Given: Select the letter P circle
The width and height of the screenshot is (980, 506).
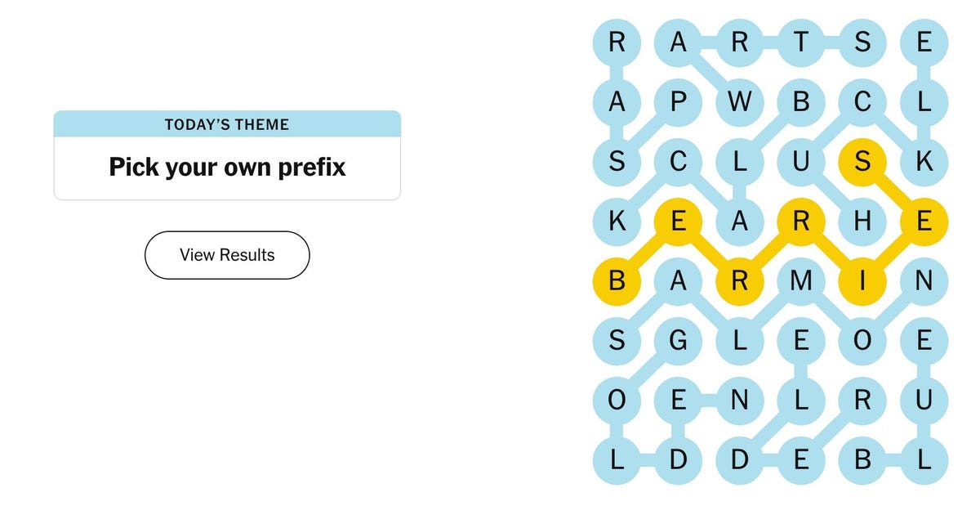Looking at the screenshot, I should (678, 102).
